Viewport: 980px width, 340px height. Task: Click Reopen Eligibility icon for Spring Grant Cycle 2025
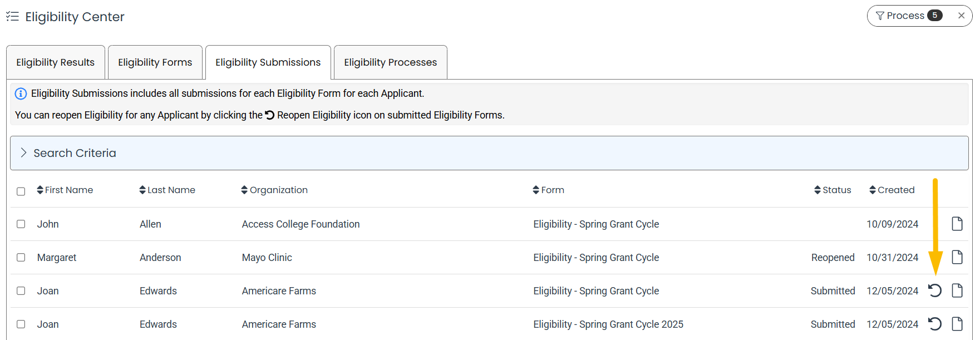[935, 324]
